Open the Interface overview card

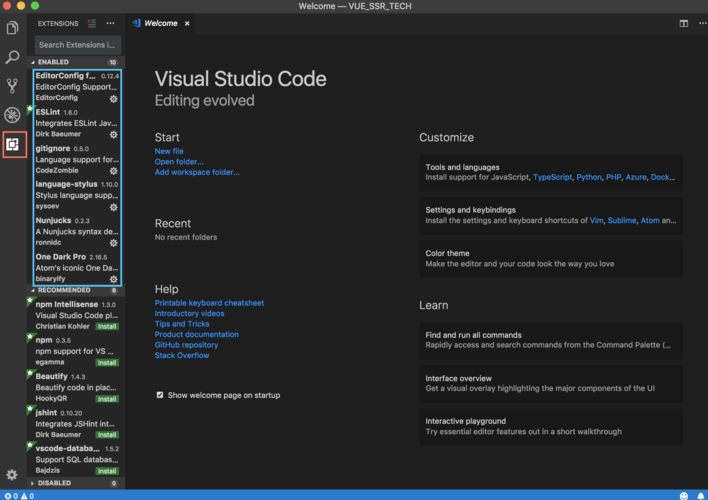coord(551,383)
